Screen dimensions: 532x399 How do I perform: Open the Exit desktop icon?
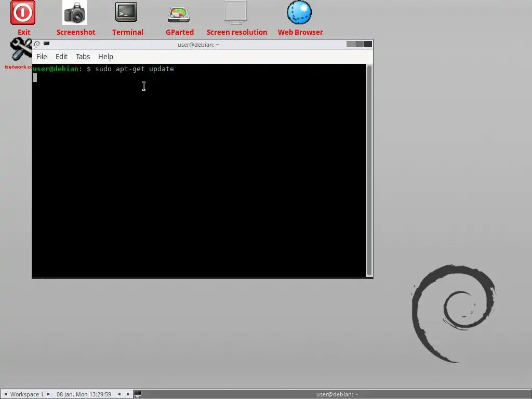(23, 13)
